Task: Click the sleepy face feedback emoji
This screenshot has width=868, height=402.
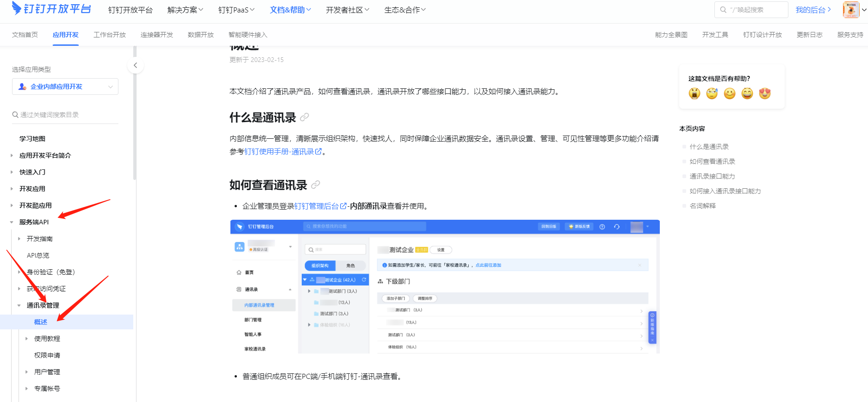Action: pos(712,93)
